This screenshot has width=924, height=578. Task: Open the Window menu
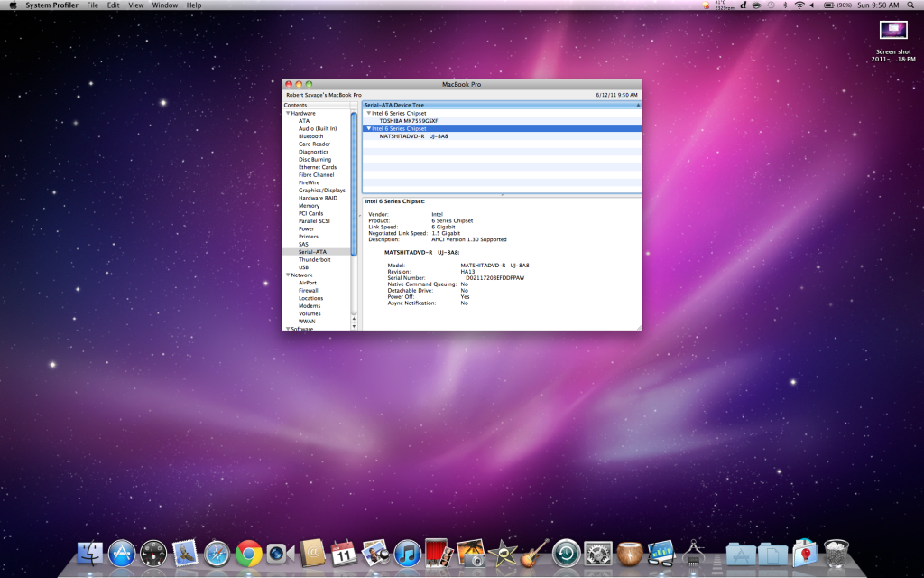pos(164,5)
